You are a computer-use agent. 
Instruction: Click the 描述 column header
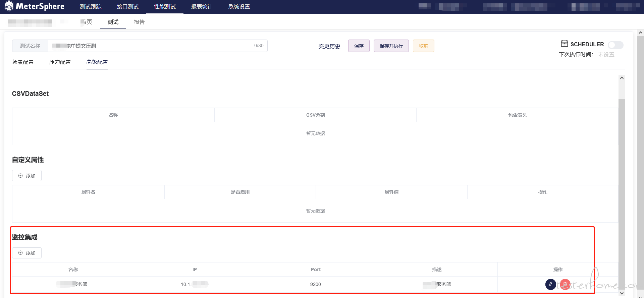[437, 270]
